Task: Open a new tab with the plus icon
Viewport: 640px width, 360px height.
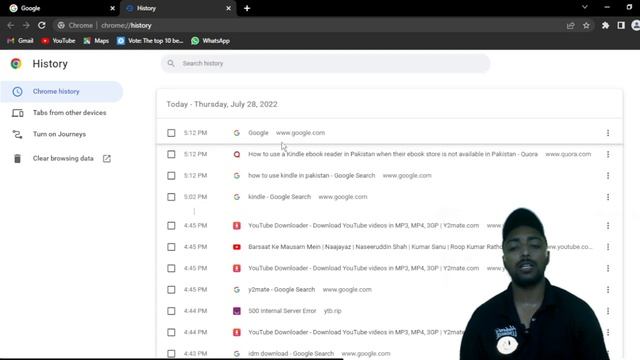Action: [247, 8]
